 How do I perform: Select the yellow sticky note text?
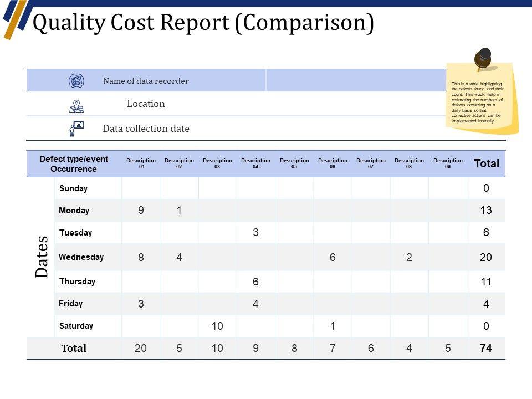(x=477, y=103)
